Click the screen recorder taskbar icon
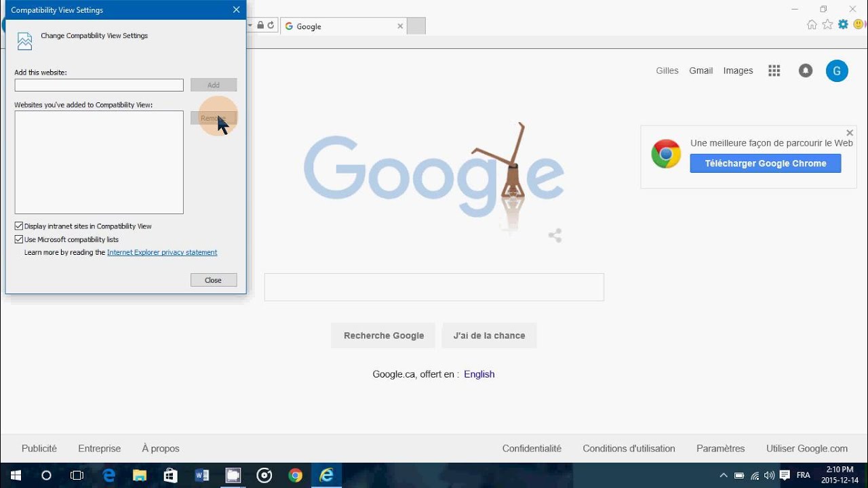Image resolution: width=868 pixels, height=488 pixels. [x=233, y=476]
